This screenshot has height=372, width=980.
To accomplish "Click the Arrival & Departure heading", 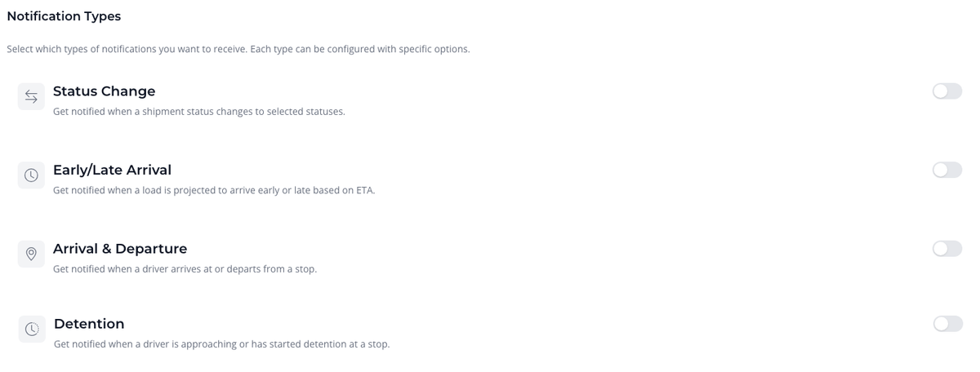I will click(120, 249).
